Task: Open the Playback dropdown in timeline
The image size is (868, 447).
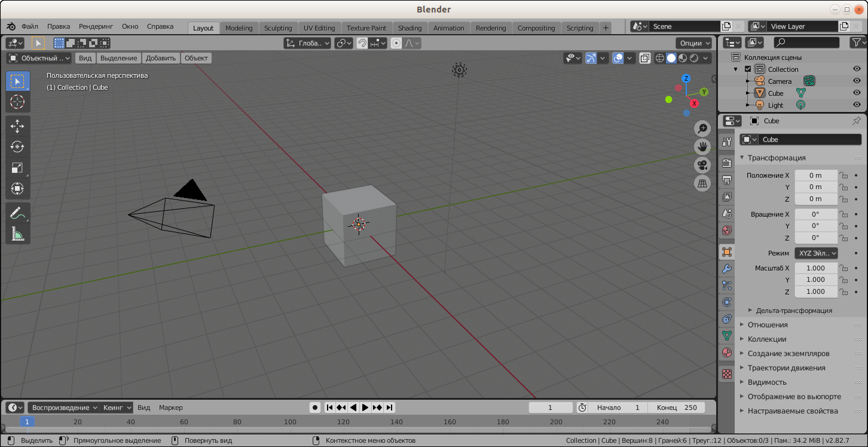Action: pyautogui.click(x=63, y=408)
